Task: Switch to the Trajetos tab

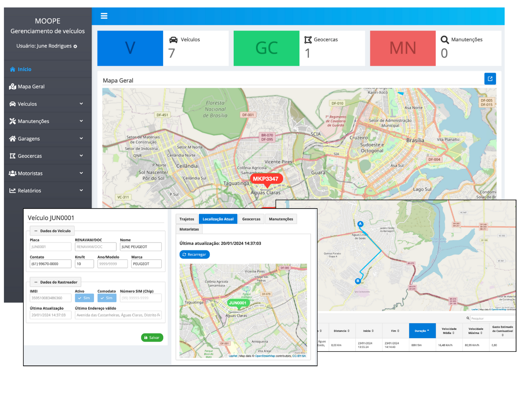Action: (x=187, y=219)
